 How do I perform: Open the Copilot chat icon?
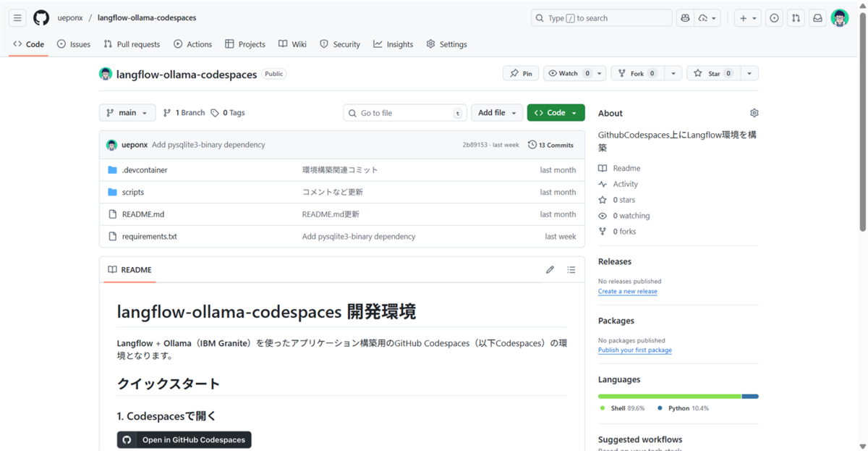click(x=685, y=18)
